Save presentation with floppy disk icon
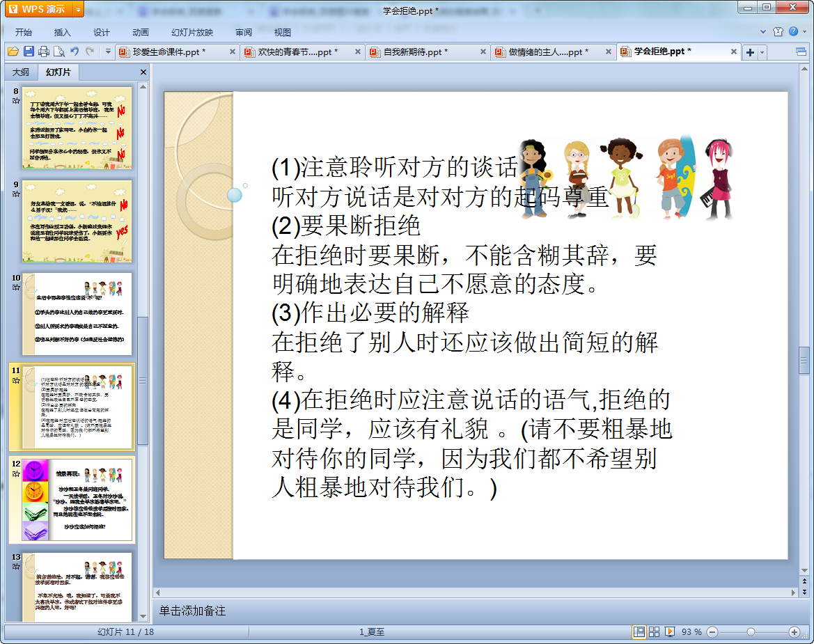This screenshot has width=814, height=644. [29, 52]
